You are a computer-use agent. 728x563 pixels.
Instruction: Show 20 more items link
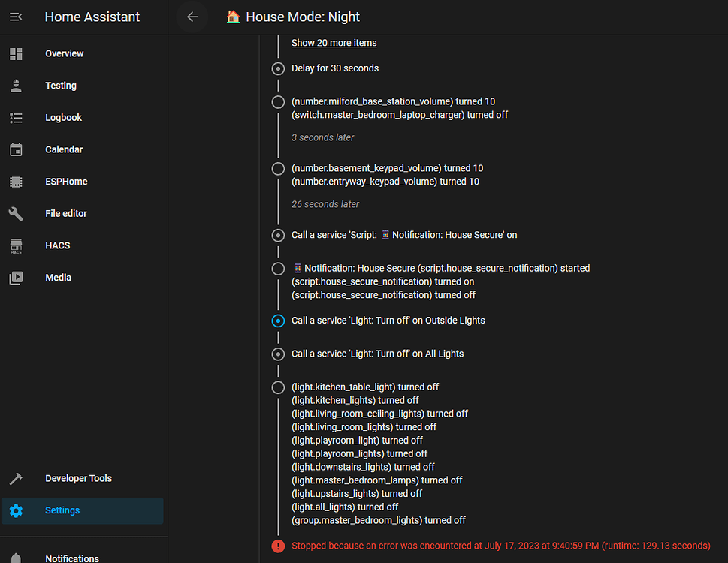click(334, 43)
